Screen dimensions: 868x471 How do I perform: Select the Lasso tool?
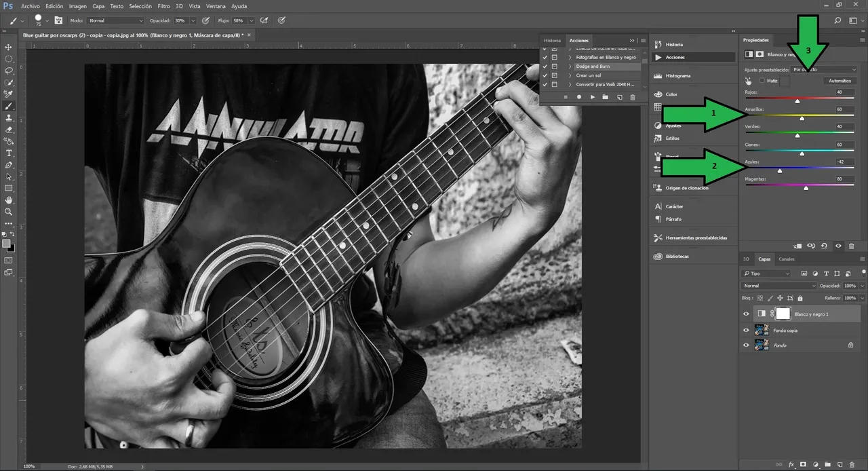point(9,71)
